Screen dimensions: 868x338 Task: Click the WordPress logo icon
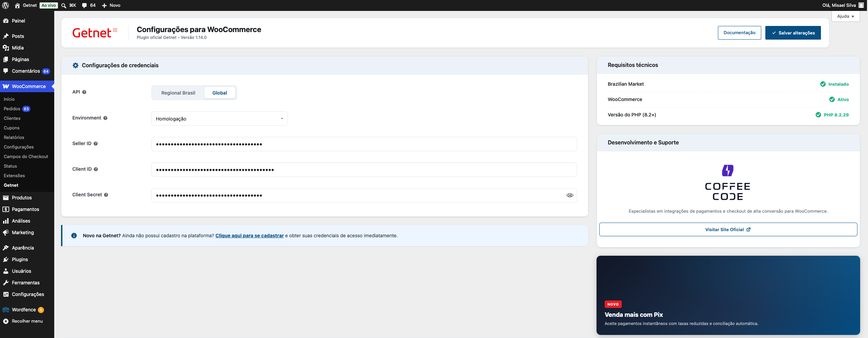pyautogui.click(x=6, y=5)
